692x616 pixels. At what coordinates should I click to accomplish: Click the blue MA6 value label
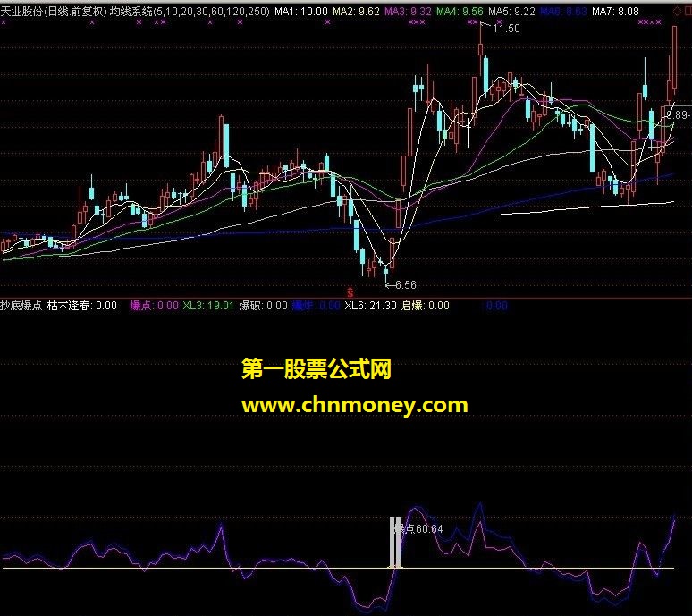click(563, 12)
